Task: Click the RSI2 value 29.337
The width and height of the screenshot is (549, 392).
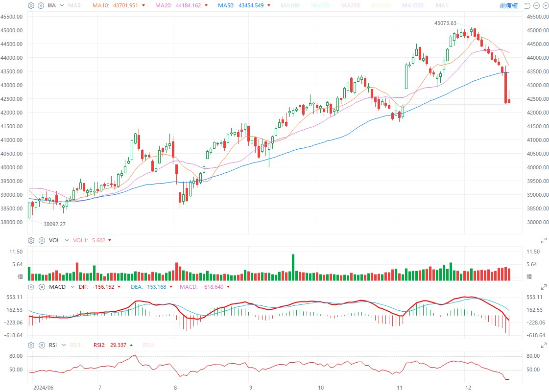Action: (119, 345)
